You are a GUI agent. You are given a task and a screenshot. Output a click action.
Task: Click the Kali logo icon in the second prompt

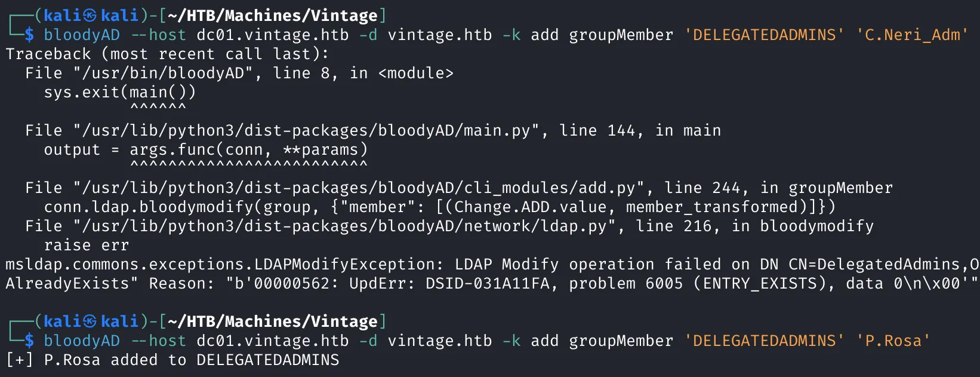90,321
